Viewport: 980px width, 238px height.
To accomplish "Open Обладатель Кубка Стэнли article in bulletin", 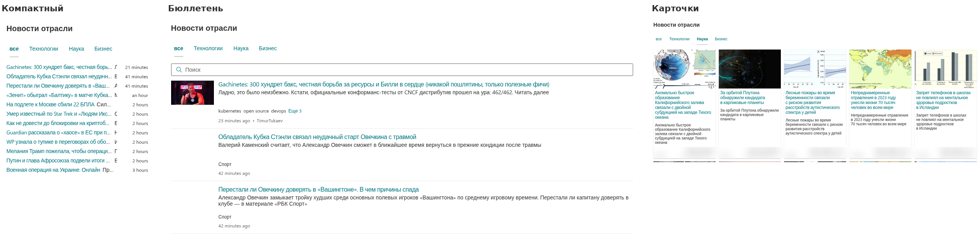I will (317, 137).
